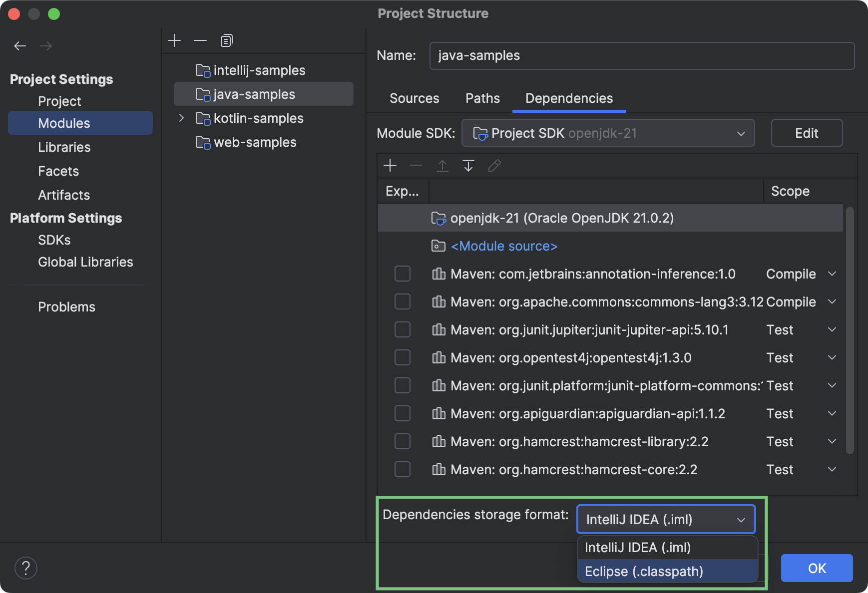Click the Edit button next to Module SDK

807,133
